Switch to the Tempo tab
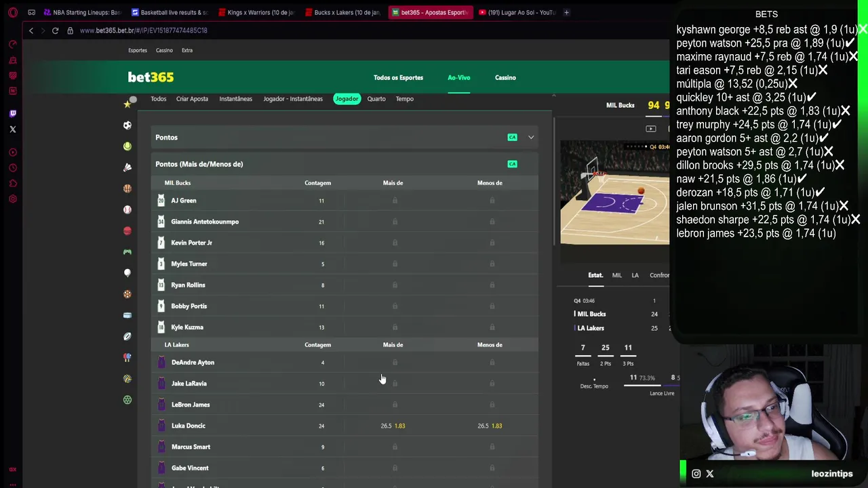Image resolution: width=868 pixels, height=488 pixels. tap(404, 99)
